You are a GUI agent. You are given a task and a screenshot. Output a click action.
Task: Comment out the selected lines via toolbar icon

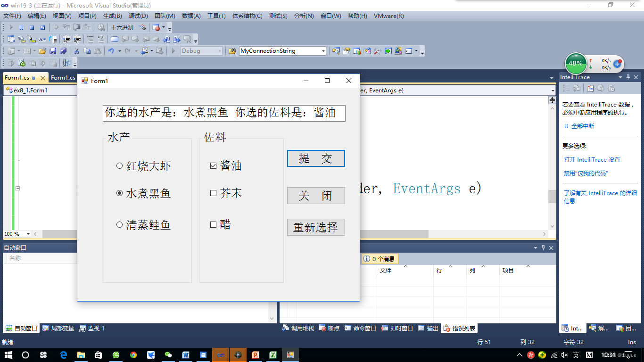[x=90, y=39]
